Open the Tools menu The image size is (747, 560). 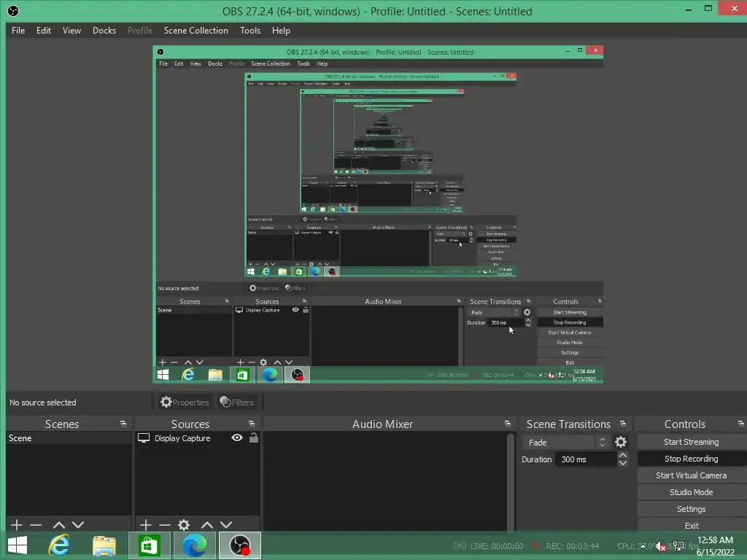click(x=249, y=31)
